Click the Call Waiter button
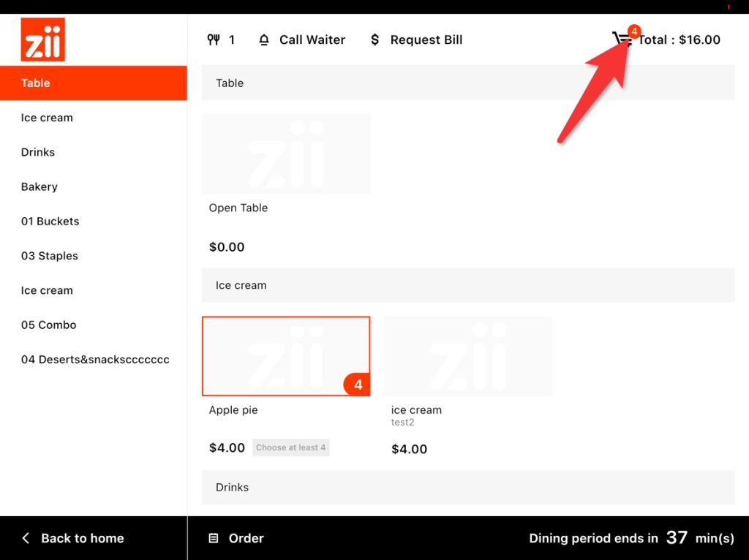The image size is (749, 560). tap(312, 39)
